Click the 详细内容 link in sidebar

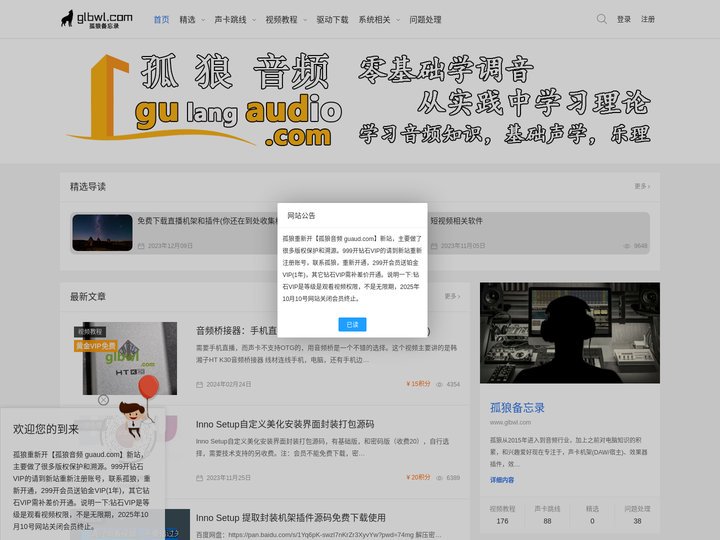502,480
